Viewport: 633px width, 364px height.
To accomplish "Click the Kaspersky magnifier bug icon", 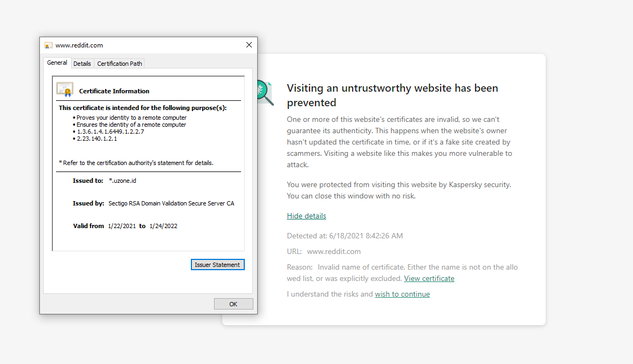I will (264, 92).
